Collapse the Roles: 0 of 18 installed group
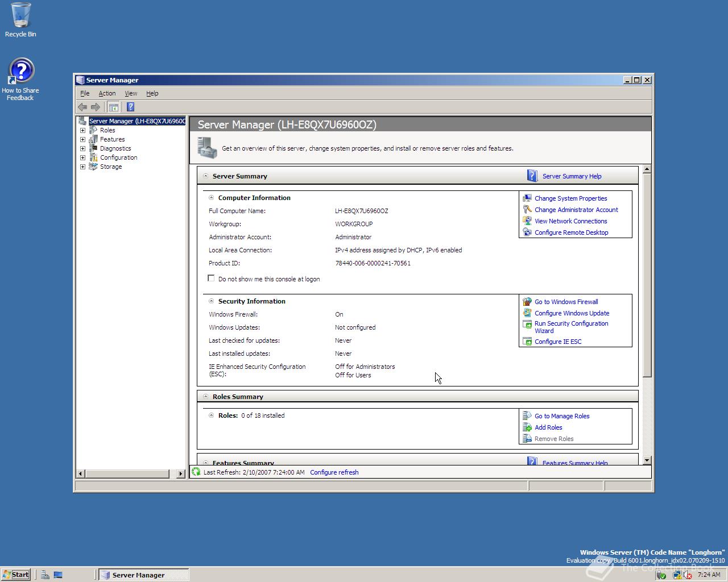This screenshot has width=728, height=582. click(211, 415)
